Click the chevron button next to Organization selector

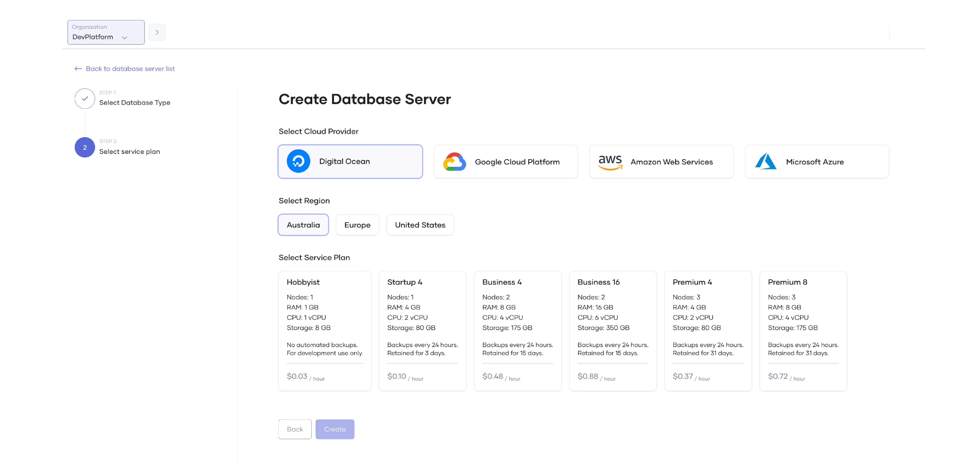[157, 32]
